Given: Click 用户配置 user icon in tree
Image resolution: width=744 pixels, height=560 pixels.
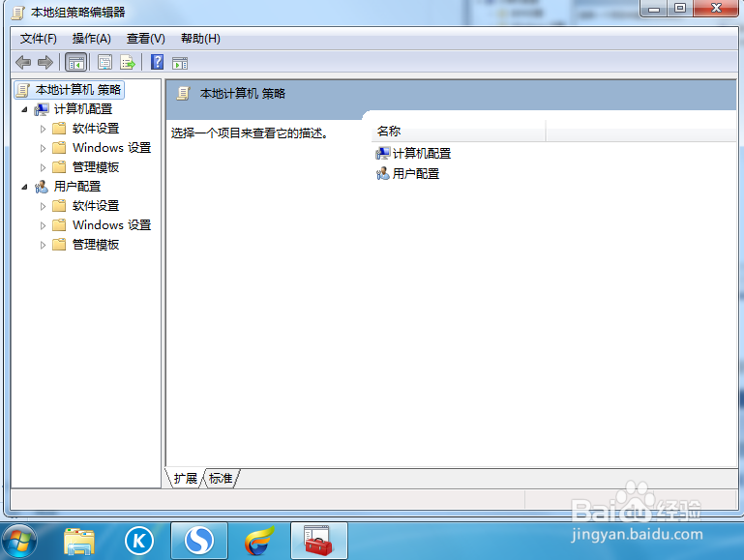Looking at the screenshot, I should pos(42,187).
